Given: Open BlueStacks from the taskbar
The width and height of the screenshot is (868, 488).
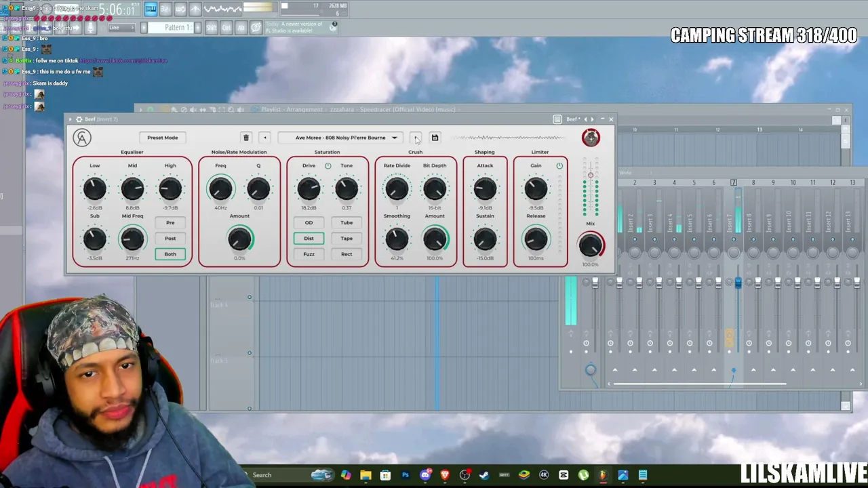Looking at the screenshot, I should pyautogui.click(x=524, y=475).
